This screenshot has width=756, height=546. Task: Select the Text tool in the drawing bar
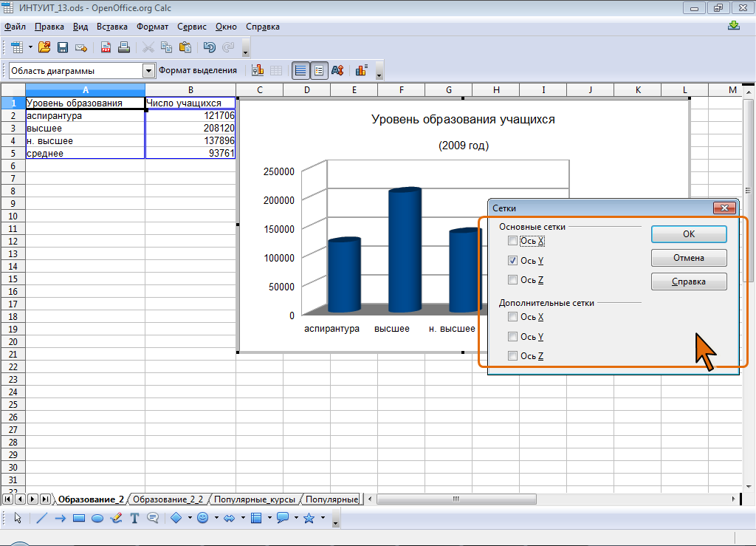[x=134, y=518]
